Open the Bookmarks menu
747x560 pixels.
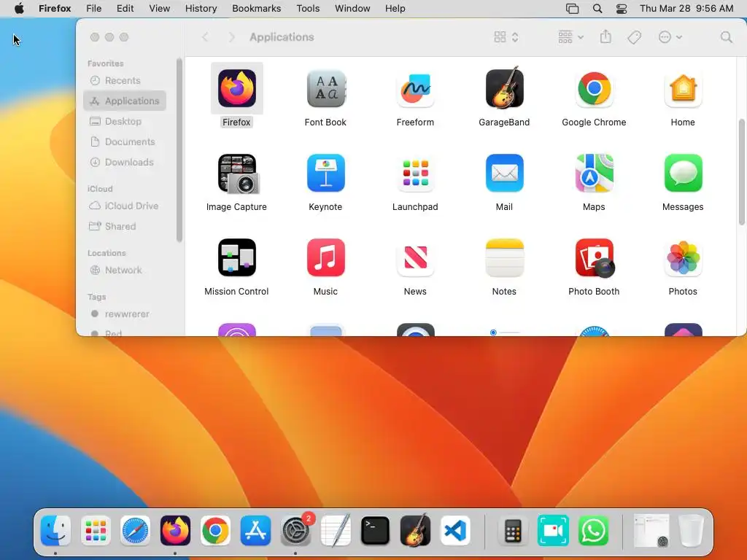[x=257, y=9]
